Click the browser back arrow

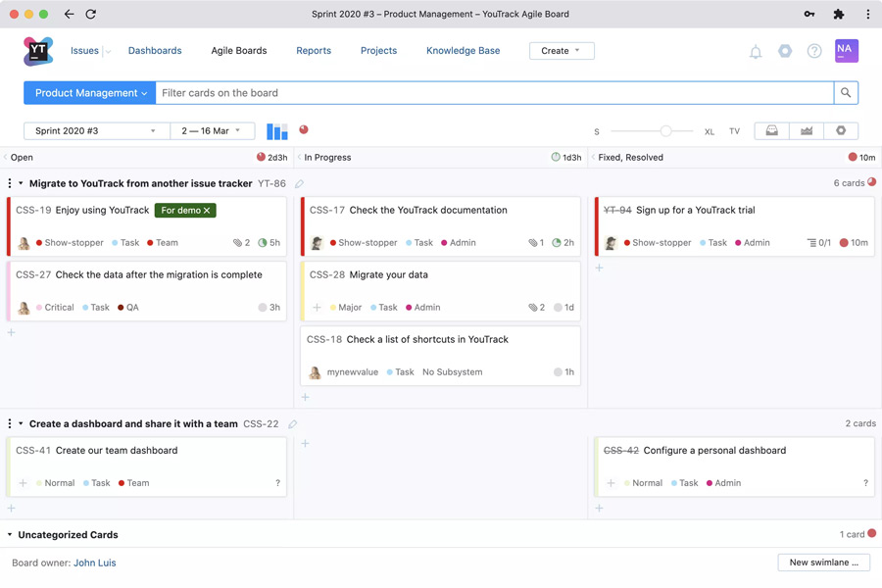click(69, 14)
